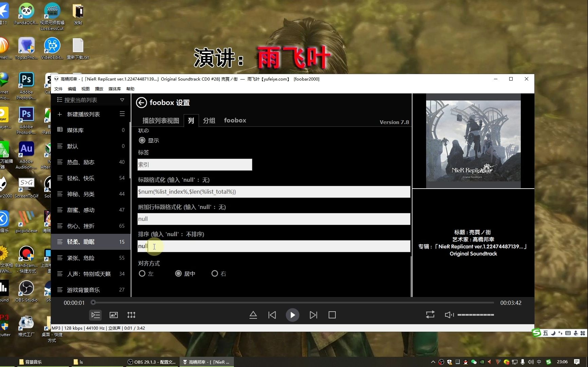The image size is (588, 367).
Task: Click the NieR Replicant album cover
Action: 473,141
